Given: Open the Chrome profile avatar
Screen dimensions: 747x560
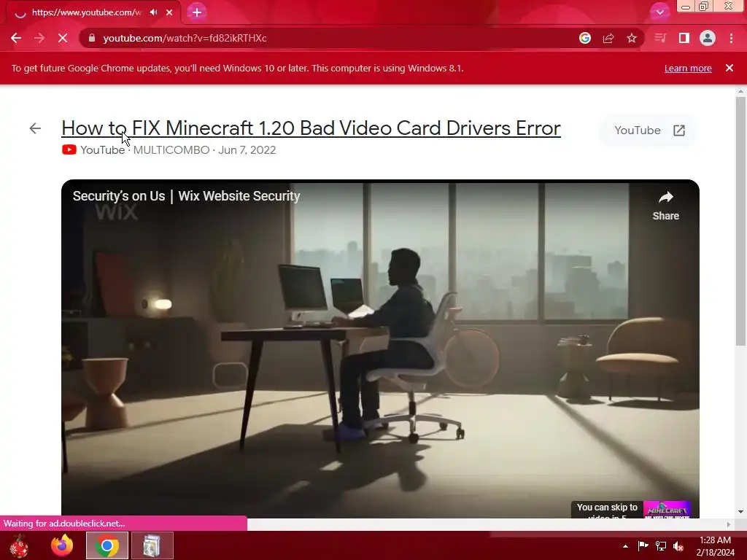Looking at the screenshot, I should (x=708, y=38).
